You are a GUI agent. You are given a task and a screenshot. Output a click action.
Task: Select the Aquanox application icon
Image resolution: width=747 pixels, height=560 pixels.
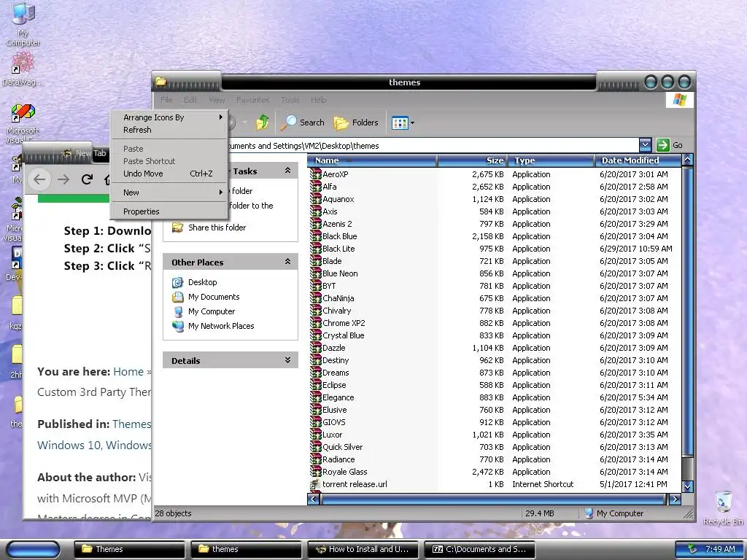tap(315, 199)
